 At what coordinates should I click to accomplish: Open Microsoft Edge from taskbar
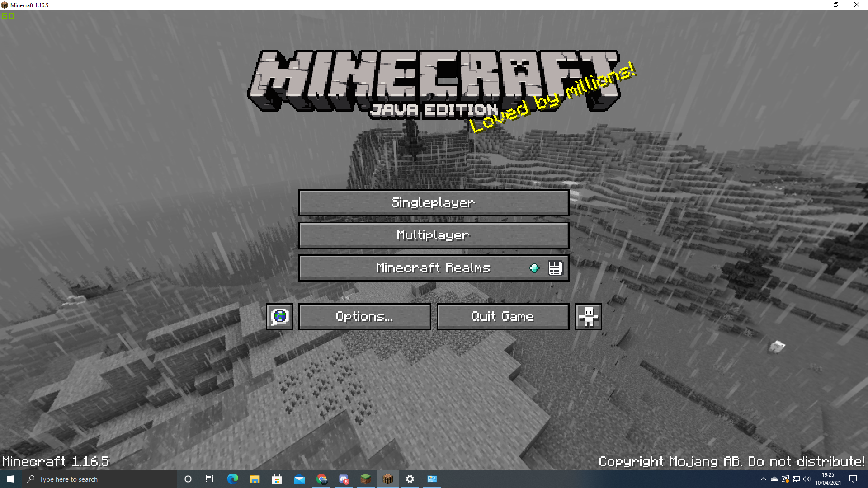point(233,479)
